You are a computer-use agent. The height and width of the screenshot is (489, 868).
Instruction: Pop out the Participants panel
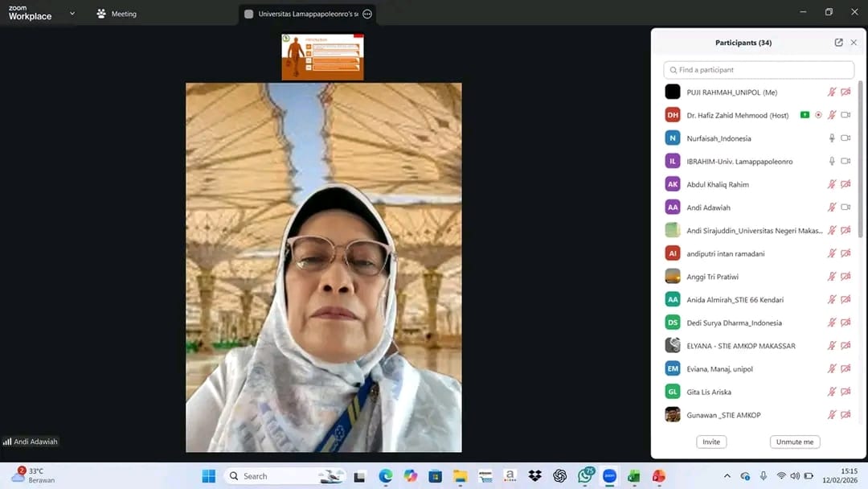pos(838,43)
